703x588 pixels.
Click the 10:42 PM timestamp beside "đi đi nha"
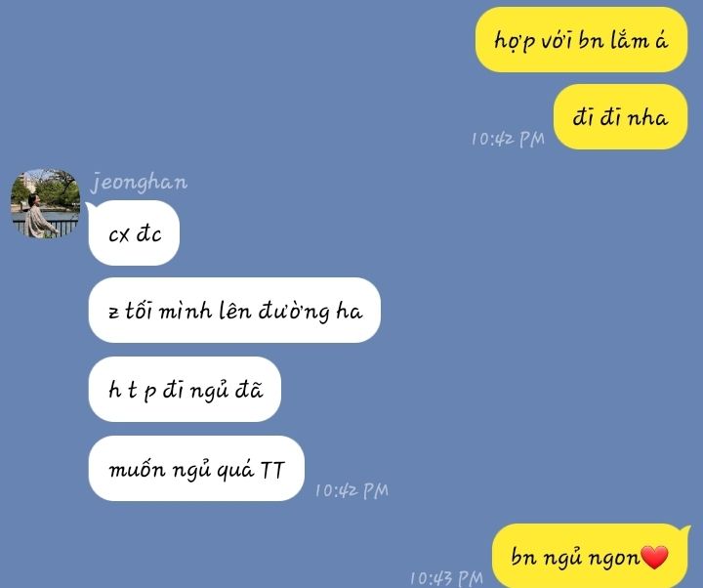pyautogui.click(x=508, y=139)
